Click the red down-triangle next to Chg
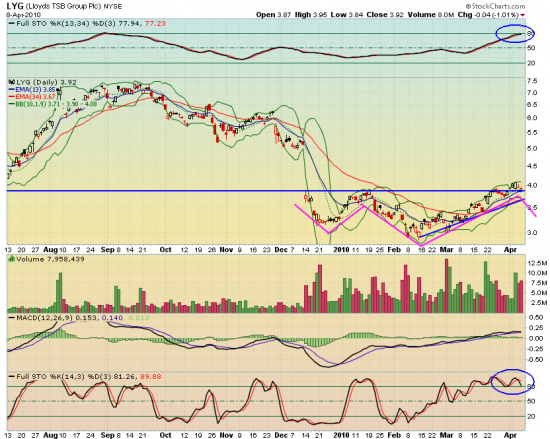This screenshot has height=439, width=550. [x=522, y=15]
